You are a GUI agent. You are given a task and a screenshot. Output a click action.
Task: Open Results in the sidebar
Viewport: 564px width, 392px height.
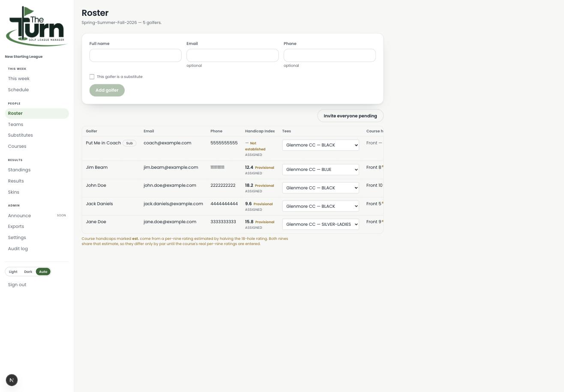(x=37, y=181)
